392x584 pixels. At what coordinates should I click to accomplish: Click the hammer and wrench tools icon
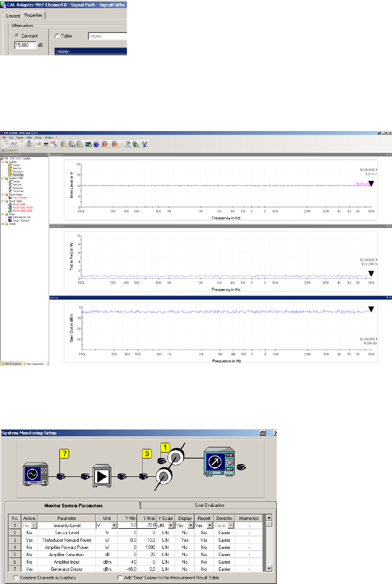coord(127,144)
